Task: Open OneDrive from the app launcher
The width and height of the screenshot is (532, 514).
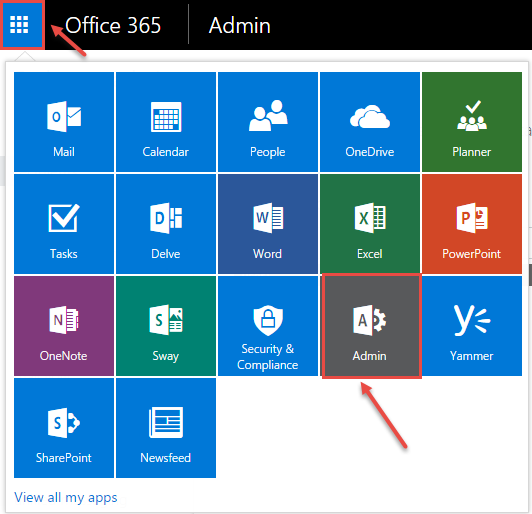Action: click(x=370, y=122)
